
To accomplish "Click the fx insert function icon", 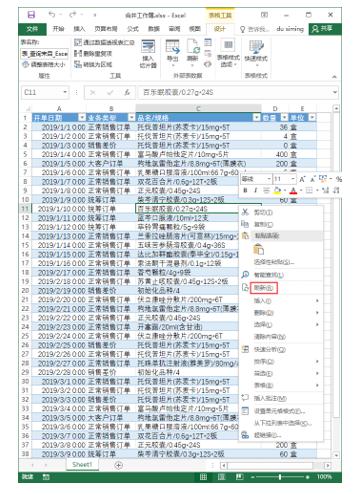I will pos(127,93).
